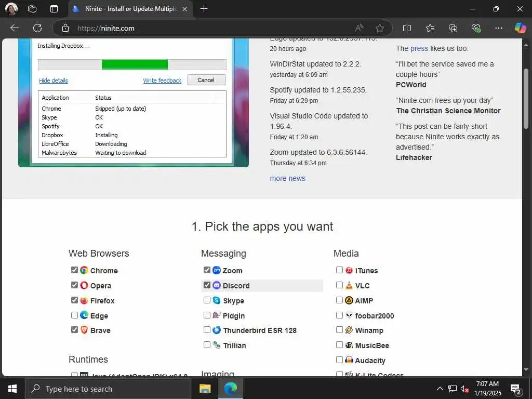Open Read aloud icon in address bar

click(x=360, y=28)
